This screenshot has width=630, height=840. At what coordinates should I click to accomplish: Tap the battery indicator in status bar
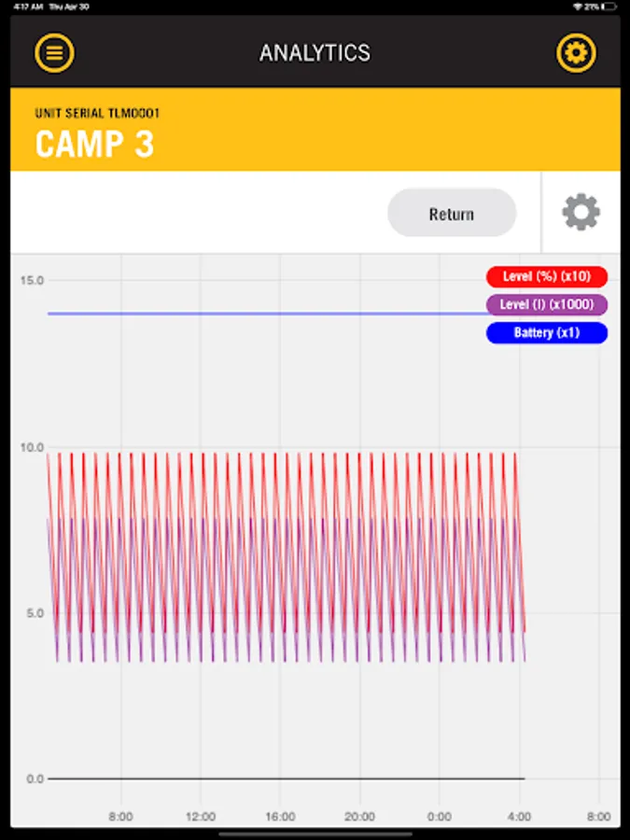pos(609,7)
